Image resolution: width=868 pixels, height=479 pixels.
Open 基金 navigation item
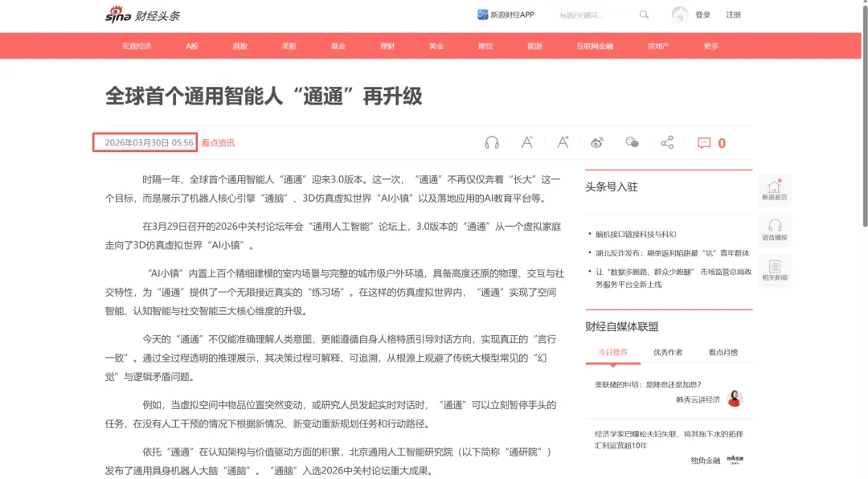click(338, 46)
